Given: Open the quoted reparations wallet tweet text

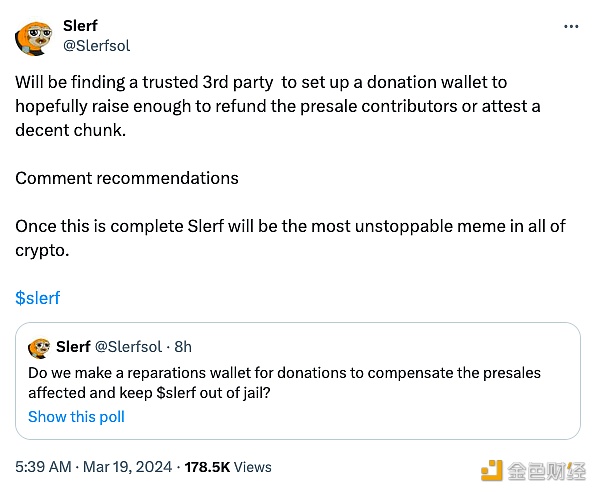Looking at the screenshot, I should pyautogui.click(x=284, y=383).
